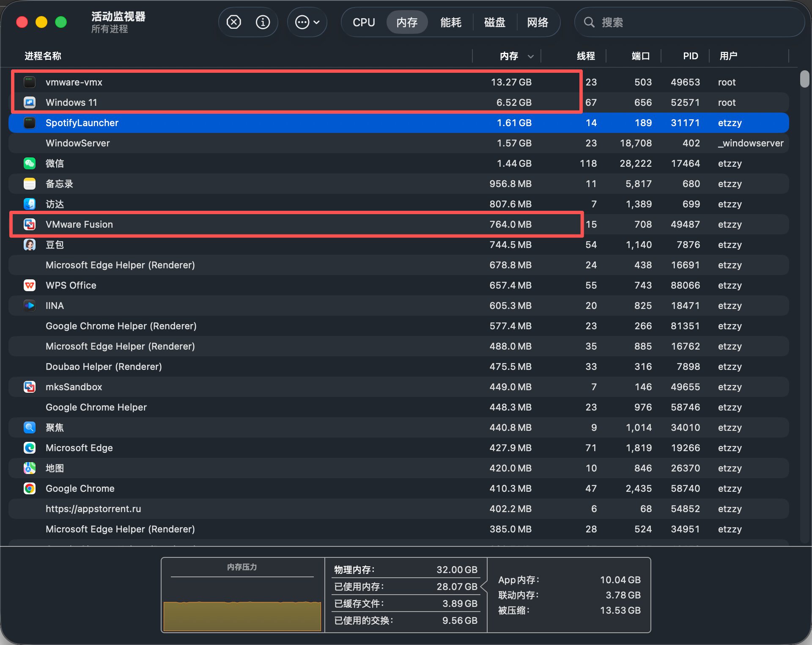Select the 豆包 (Doubao) app icon
The width and height of the screenshot is (812, 645).
[x=30, y=245]
